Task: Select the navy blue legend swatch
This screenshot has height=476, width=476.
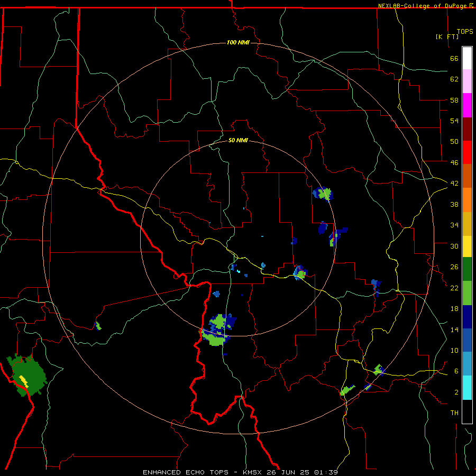Action: tap(467, 317)
